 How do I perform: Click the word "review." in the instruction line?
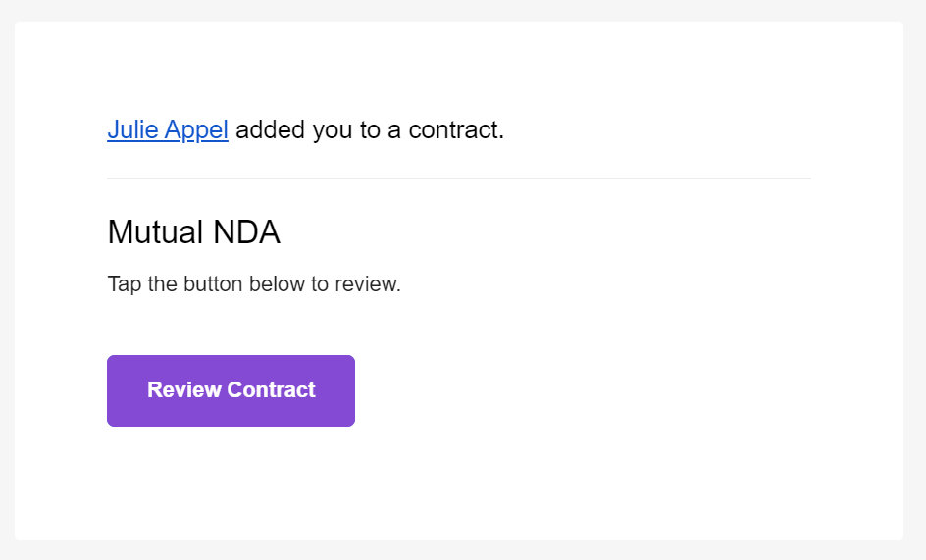tap(368, 284)
